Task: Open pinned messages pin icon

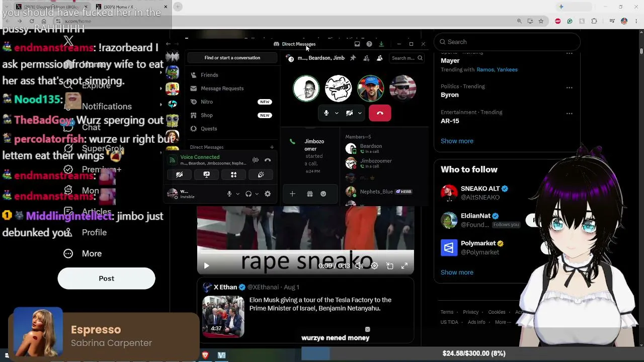Action: pos(353,58)
